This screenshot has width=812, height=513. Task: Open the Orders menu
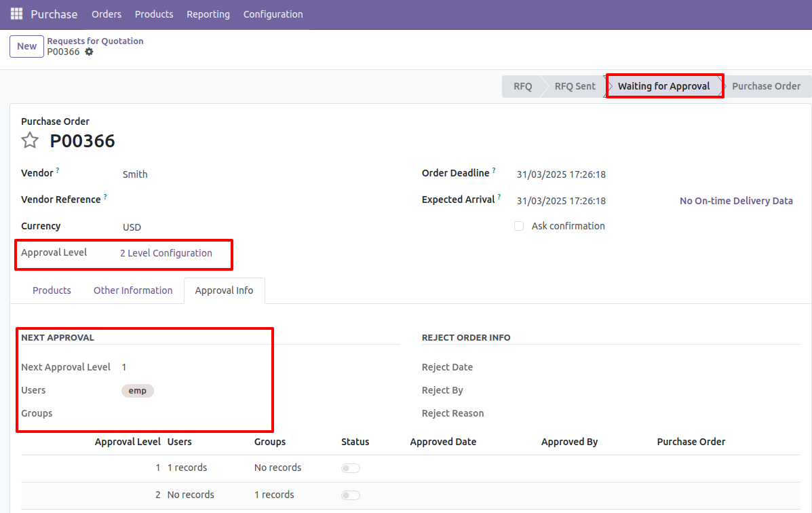click(107, 14)
